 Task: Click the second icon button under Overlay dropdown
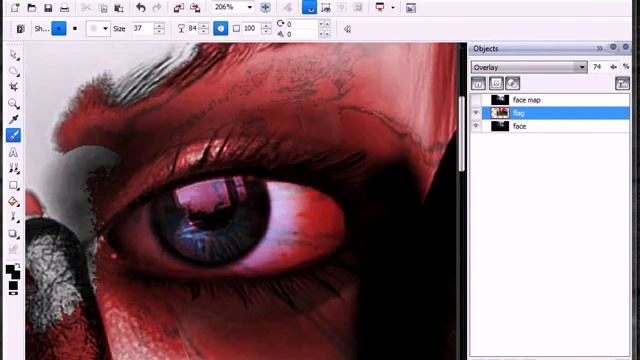pos(496,84)
